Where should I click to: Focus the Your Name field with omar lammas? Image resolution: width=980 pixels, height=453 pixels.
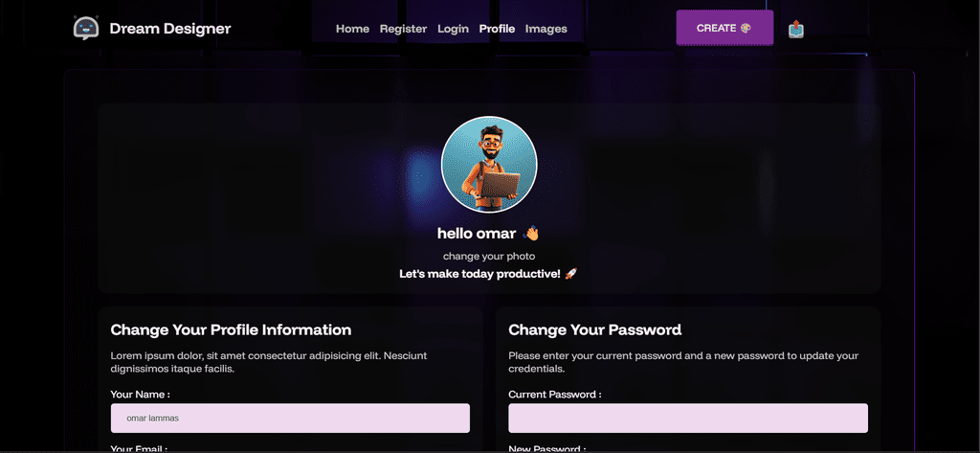tap(290, 418)
